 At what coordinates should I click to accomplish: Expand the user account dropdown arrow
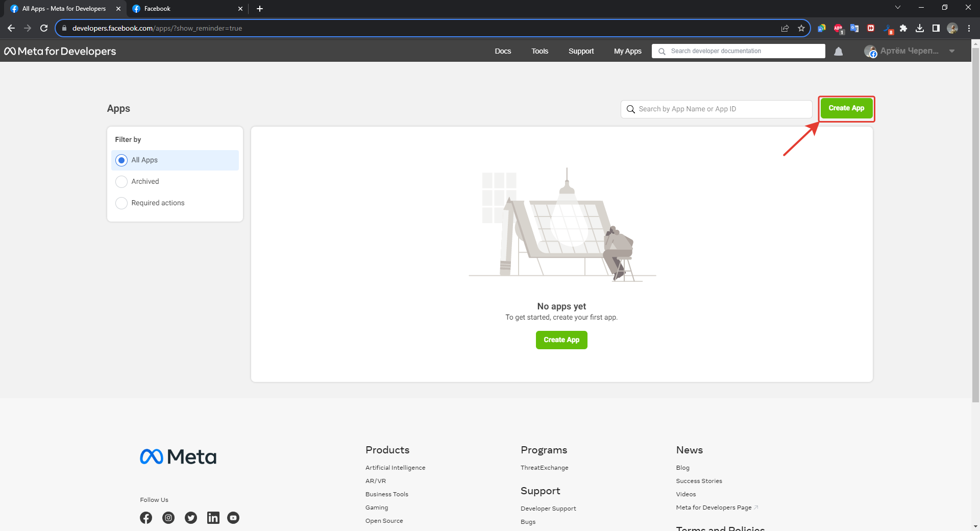point(952,51)
